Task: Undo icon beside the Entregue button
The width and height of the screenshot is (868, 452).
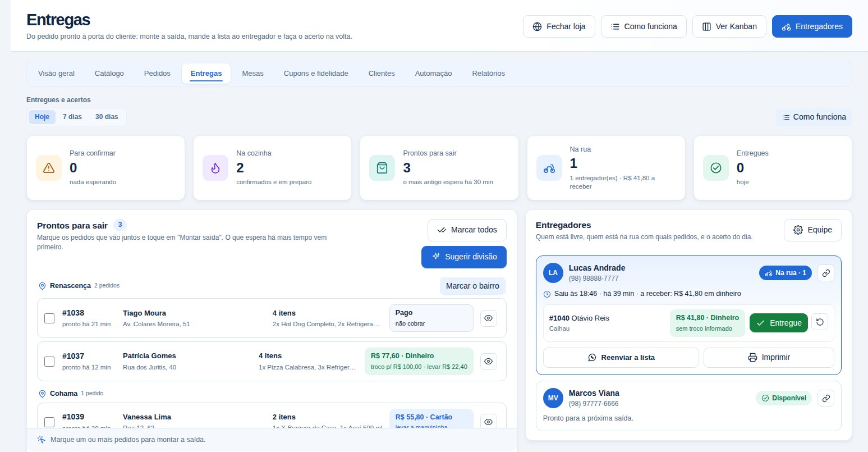Action: point(820,322)
